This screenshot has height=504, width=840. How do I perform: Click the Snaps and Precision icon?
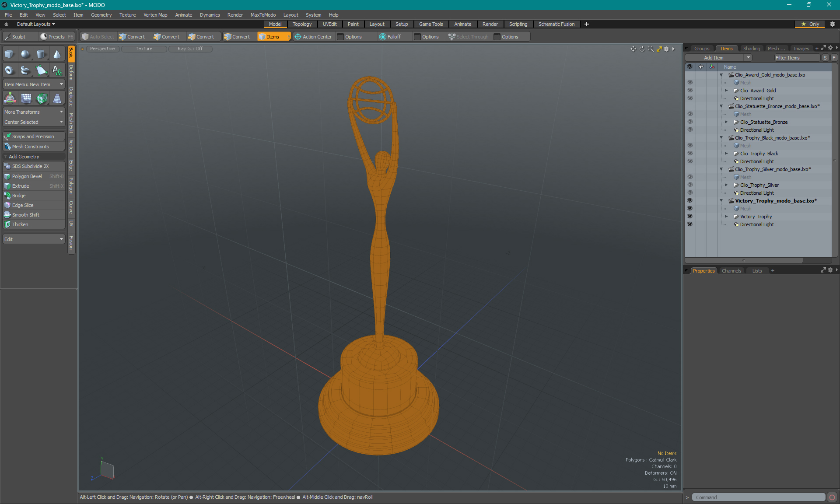[7, 136]
